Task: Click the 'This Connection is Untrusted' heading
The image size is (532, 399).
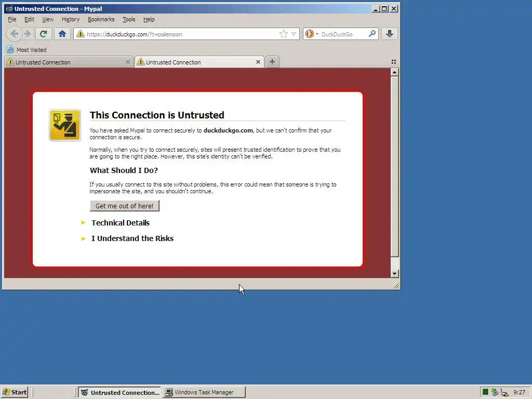Action: pyautogui.click(x=157, y=115)
